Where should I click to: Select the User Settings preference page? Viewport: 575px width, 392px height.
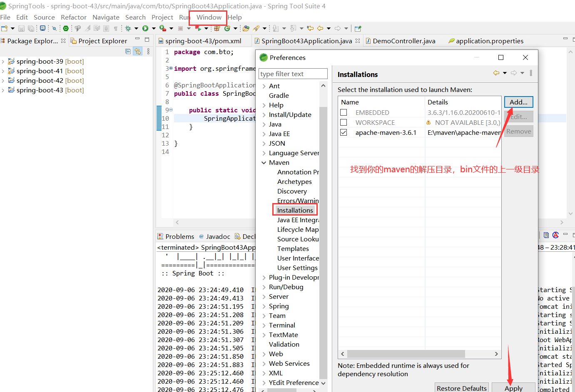click(297, 268)
